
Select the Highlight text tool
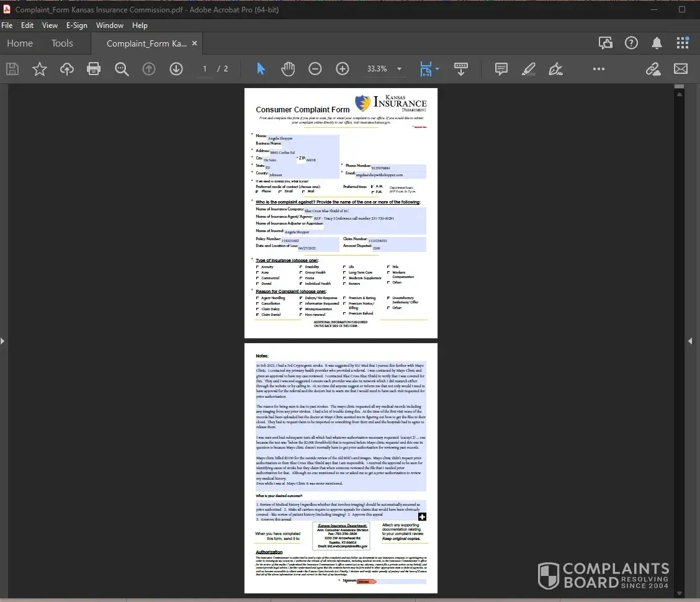529,69
